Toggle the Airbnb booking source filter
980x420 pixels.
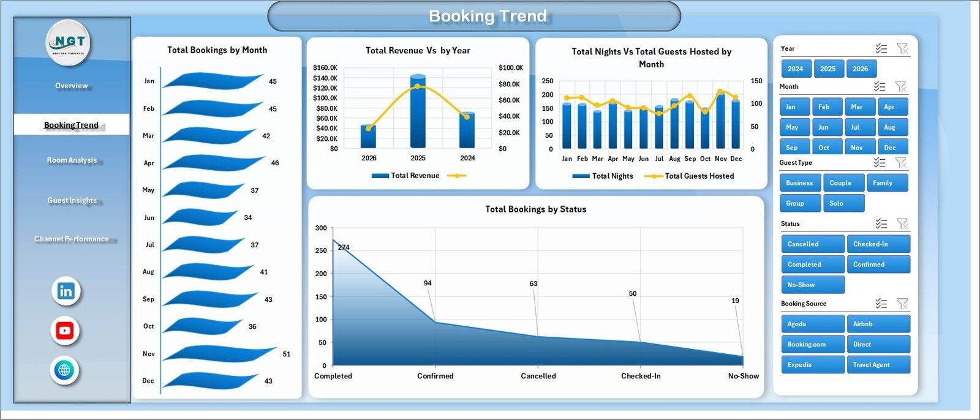click(x=878, y=324)
